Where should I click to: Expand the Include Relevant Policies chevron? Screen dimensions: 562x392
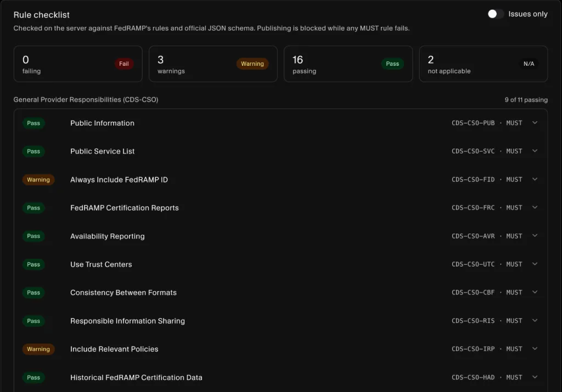pyautogui.click(x=535, y=349)
